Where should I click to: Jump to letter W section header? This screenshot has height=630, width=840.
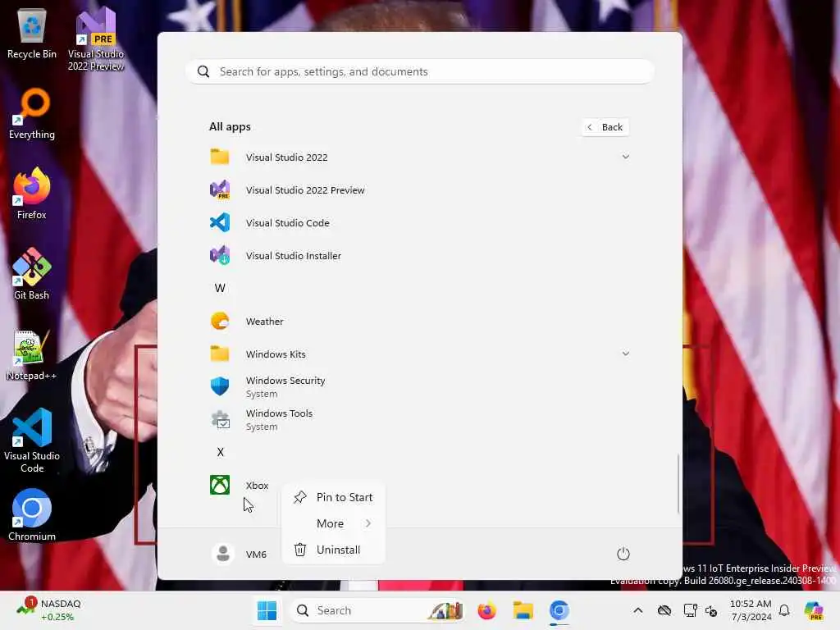[220, 288]
